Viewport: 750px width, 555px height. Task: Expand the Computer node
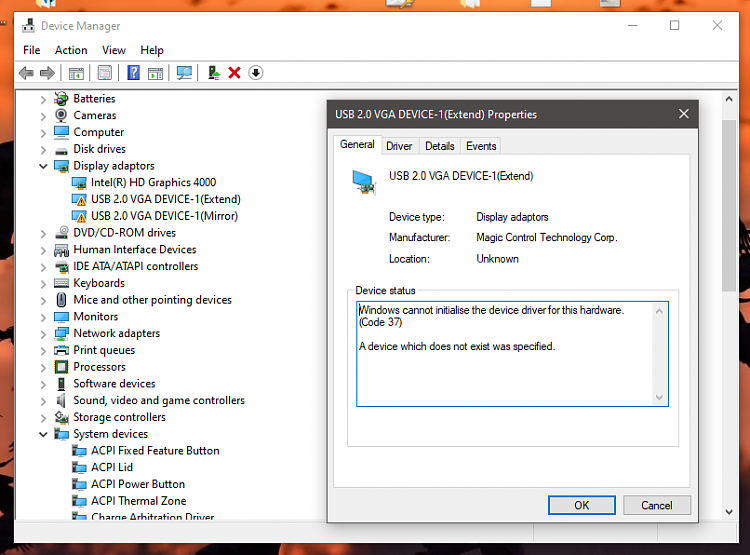(x=43, y=133)
